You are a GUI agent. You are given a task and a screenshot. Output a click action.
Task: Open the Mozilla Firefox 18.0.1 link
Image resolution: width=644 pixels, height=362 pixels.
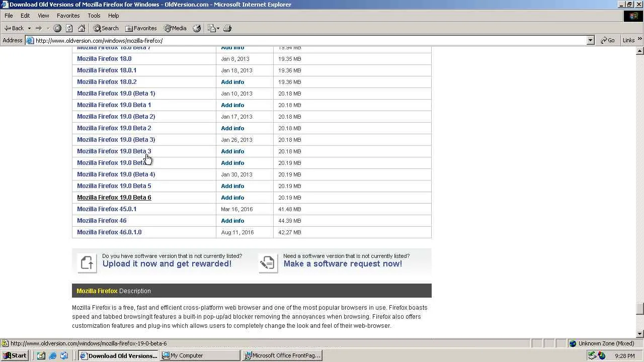click(x=107, y=70)
